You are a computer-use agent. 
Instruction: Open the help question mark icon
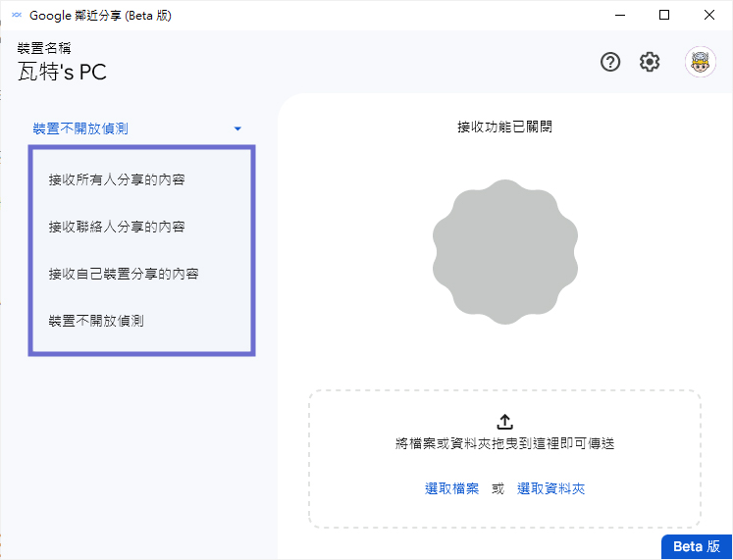610,62
